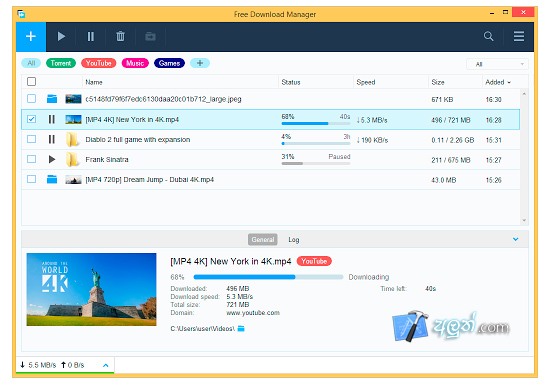Click Free Download Manager app icon in title bar

pos(21,14)
